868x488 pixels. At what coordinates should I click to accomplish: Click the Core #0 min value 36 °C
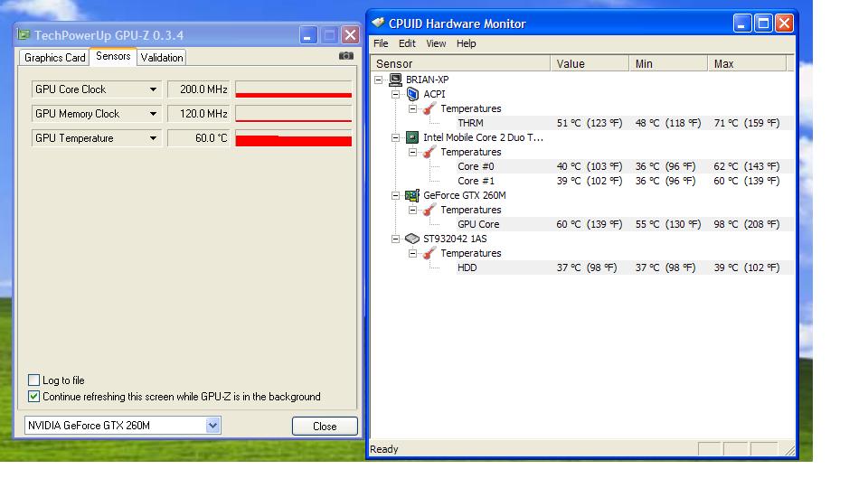coord(665,166)
